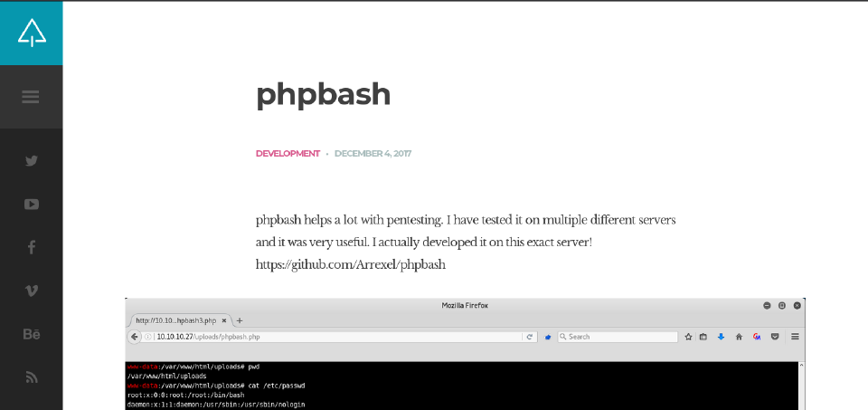The height and width of the screenshot is (410, 868).
Task: Go to the Vimeo profile icon
Action: coord(32,291)
